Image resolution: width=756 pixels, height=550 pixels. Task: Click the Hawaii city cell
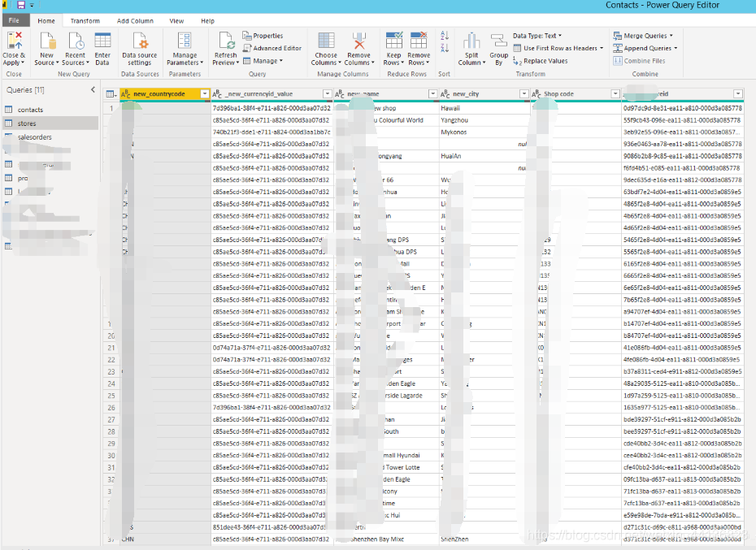coord(484,109)
